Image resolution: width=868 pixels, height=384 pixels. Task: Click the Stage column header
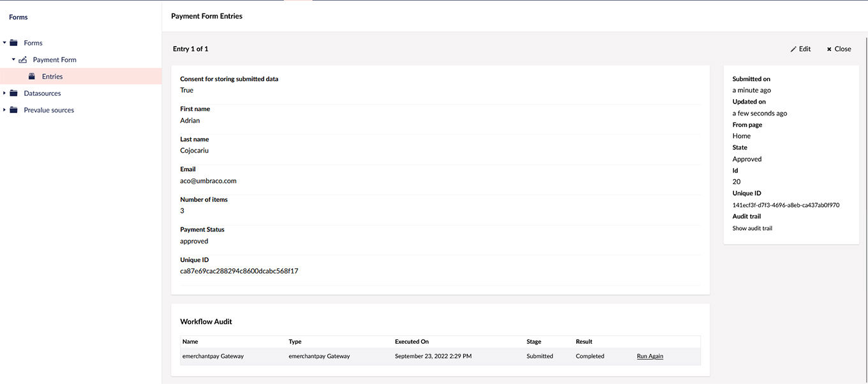(x=534, y=342)
